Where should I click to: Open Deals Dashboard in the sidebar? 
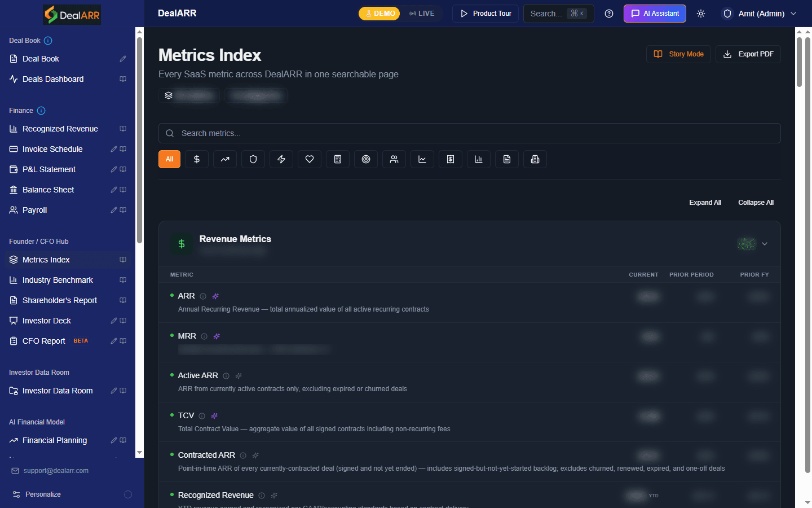(53, 79)
